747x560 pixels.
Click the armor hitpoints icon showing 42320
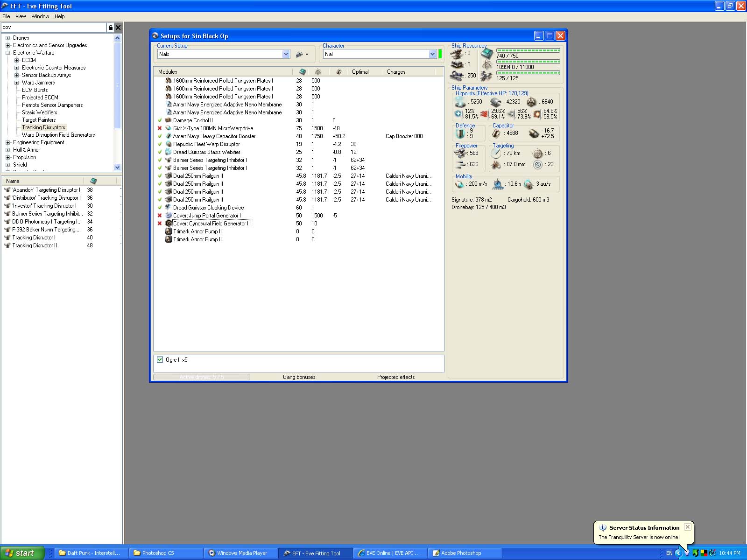(x=496, y=102)
